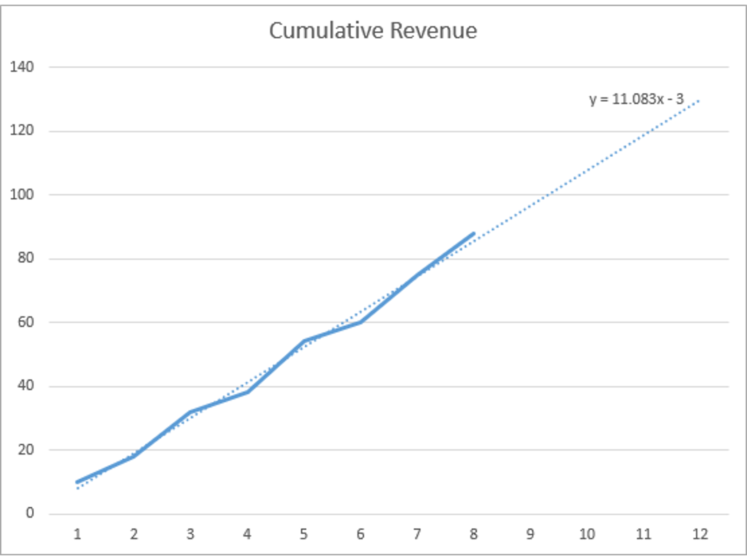The width and height of the screenshot is (747, 560).
Task: Click the trendline equation label y = 11.083x - 3
Action: 636,99
